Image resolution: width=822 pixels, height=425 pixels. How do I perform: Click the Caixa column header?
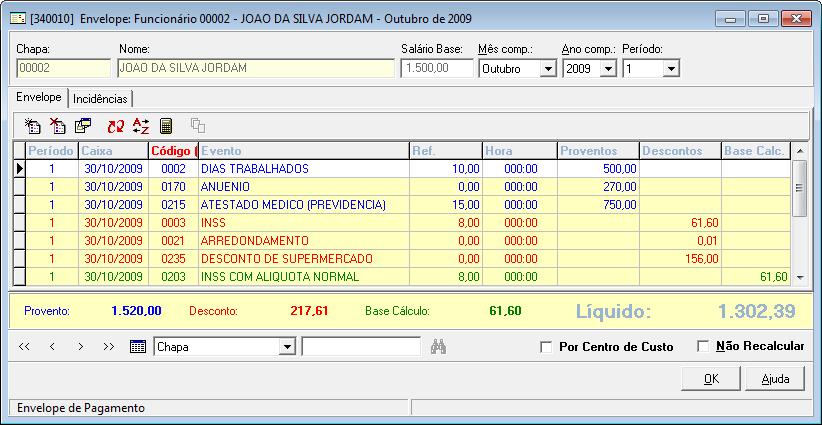click(113, 151)
